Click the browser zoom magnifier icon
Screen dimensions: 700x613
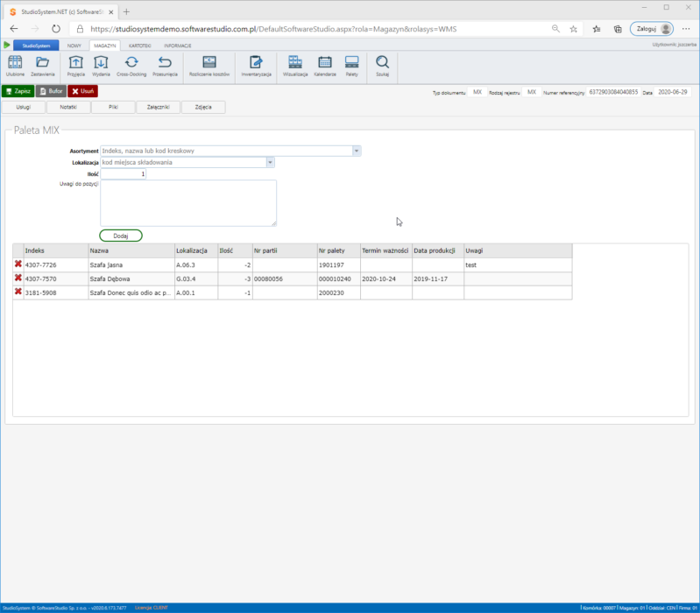tap(555, 29)
